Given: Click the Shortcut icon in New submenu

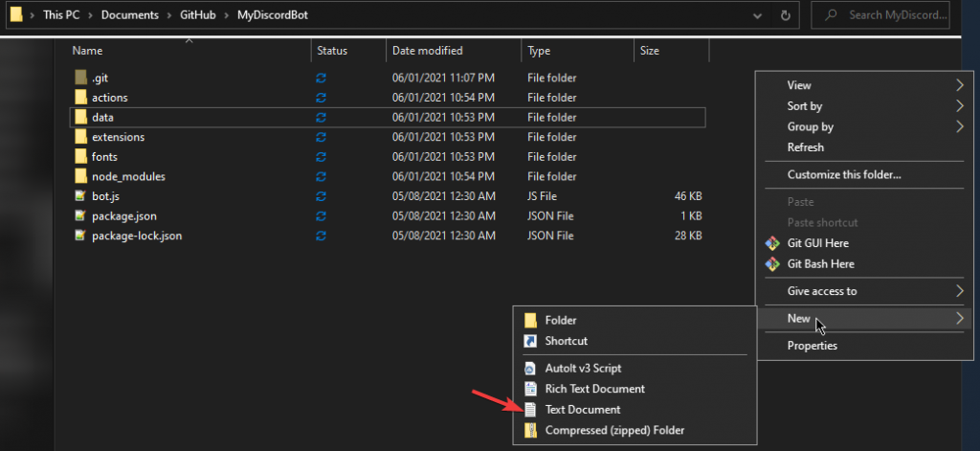Looking at the screenshot, I should [x=530, y=341].
